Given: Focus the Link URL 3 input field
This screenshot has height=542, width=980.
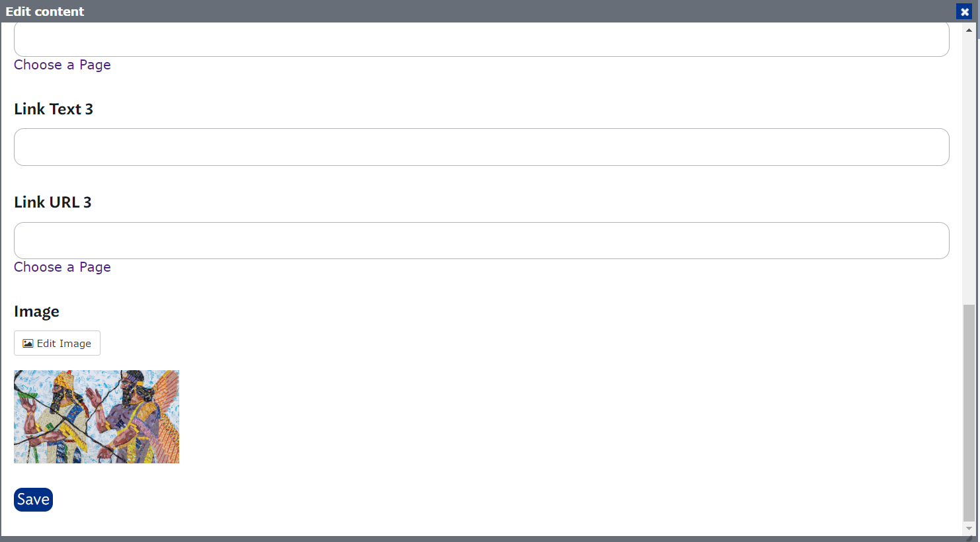Looking at the screenshot, I should click(x=481, y=241).
